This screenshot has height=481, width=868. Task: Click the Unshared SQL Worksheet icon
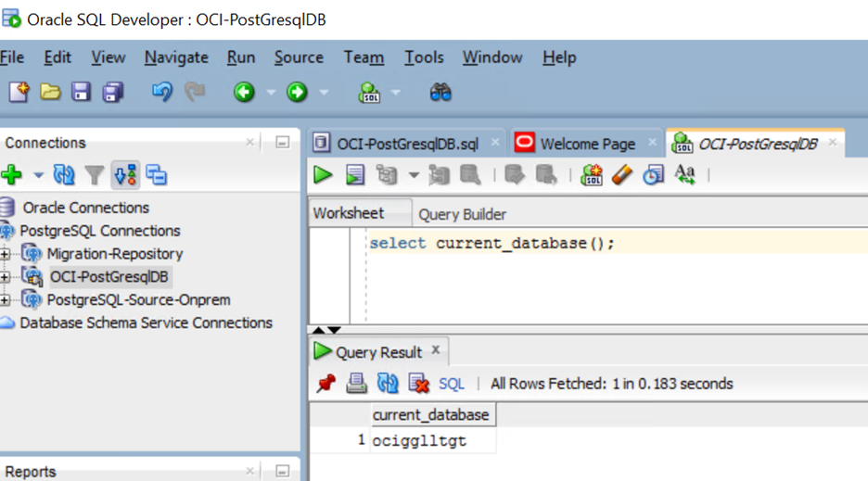pyautogui.click(x=592, y=175)
